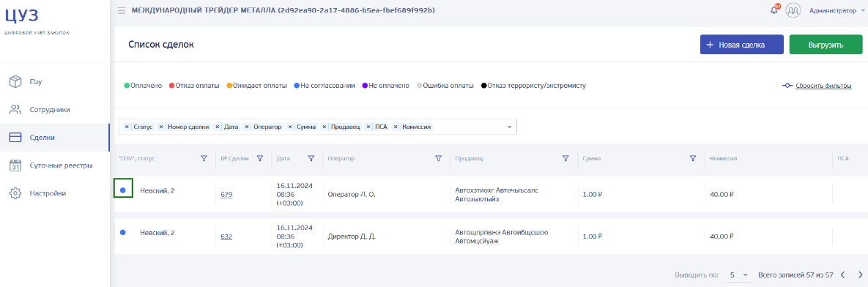868x287 pixels.
Task: Filter by На согласовании blue status
Action: (324, 86)
